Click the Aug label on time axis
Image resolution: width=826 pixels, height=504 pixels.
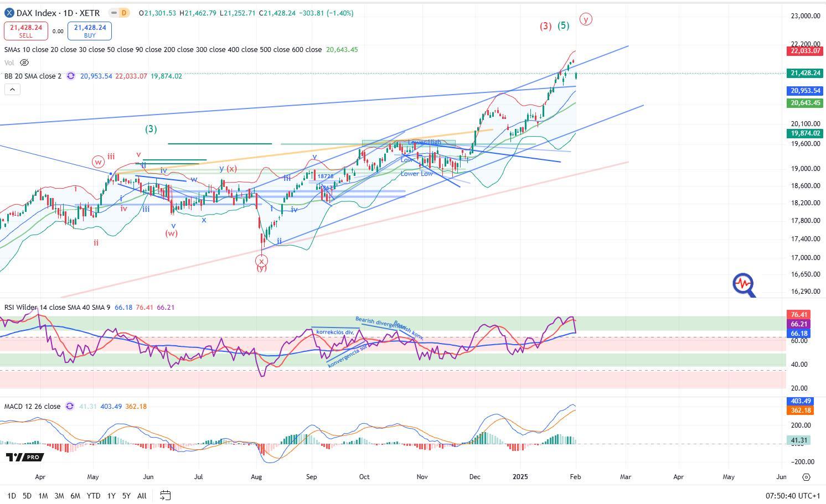[x=256, y=477]
